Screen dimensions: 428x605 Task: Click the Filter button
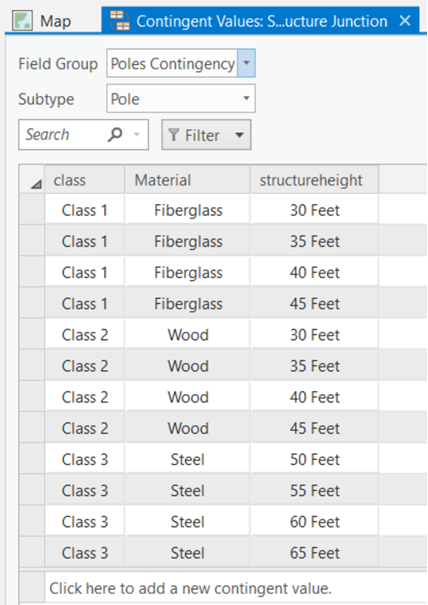pos(206,135)
